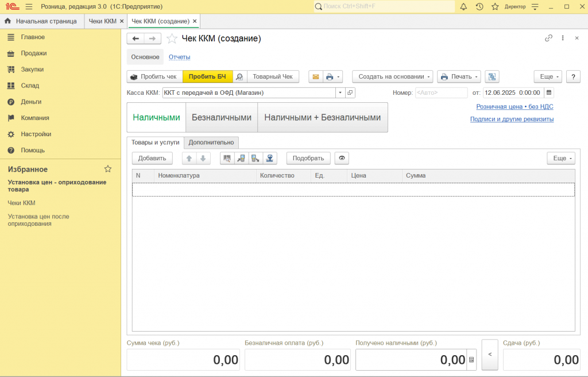Choose Наличными + Безналичными payment
Viewport: 588px width, 377px height.
pyautogui.click(x=323, y=118)
